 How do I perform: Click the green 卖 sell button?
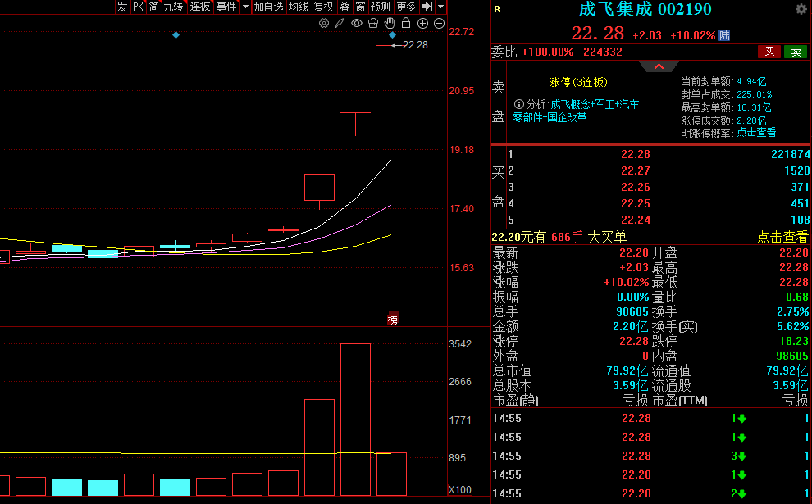click(x=796, y=52)
